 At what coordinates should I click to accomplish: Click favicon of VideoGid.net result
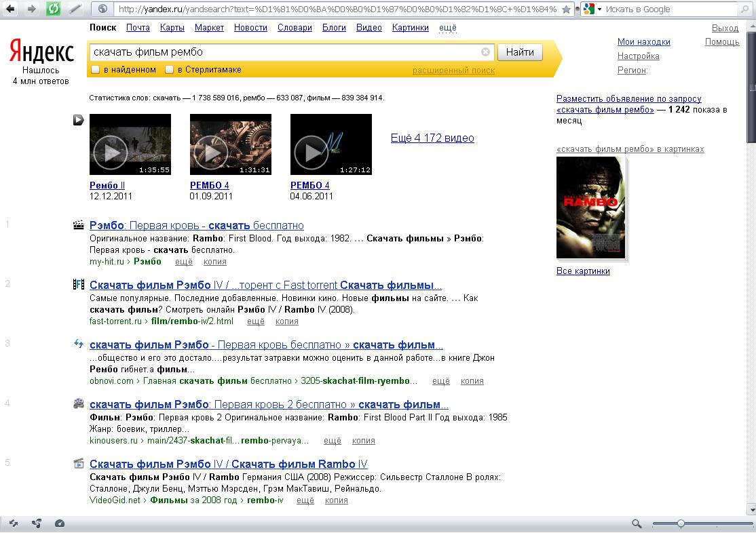pos(78,464)
